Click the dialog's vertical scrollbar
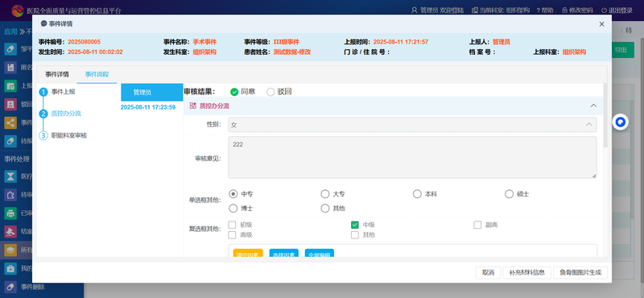This screenshot has width=644, height=298. (x=605, y=115)
